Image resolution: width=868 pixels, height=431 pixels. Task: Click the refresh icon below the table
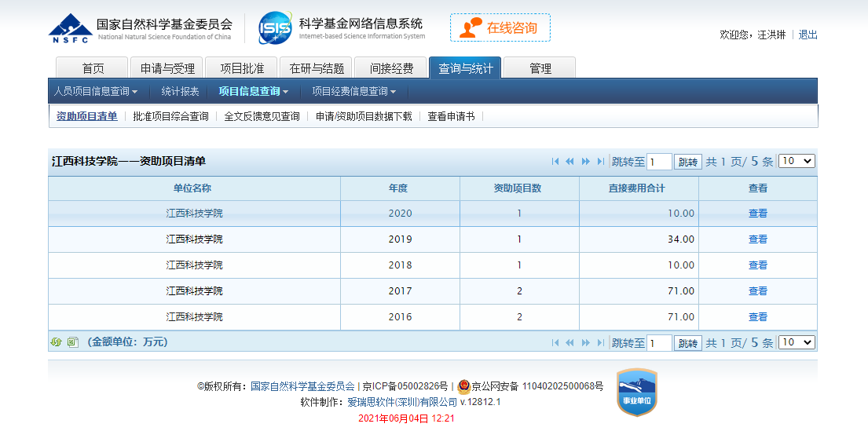[x=56, y=342]
